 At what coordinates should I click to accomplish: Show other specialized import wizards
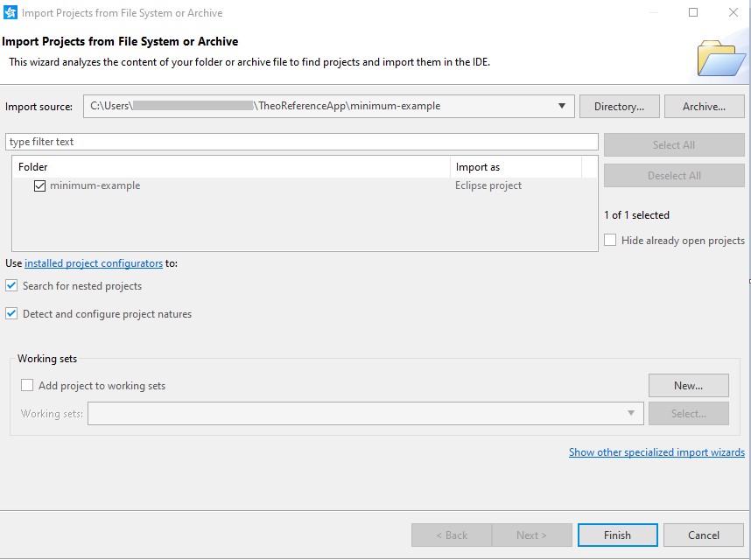click(x=656, y=452)
